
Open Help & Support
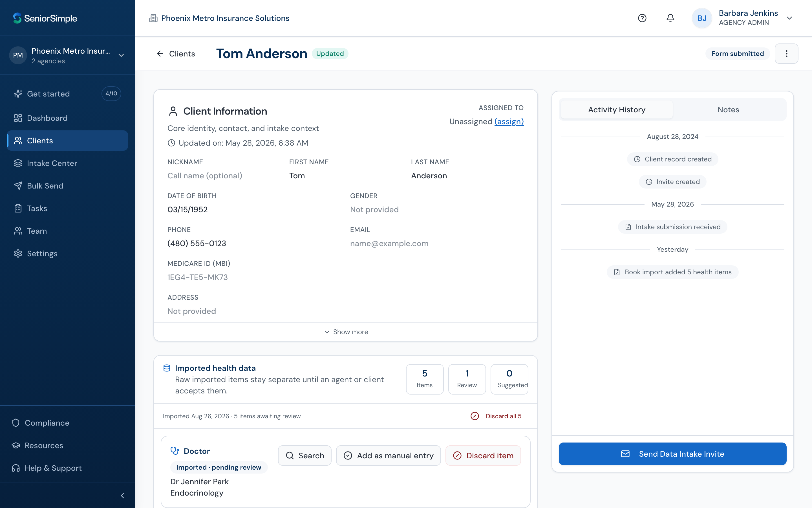tap(67, 468)
